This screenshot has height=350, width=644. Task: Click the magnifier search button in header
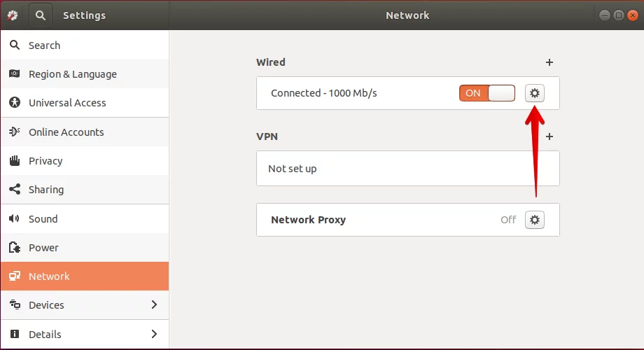point(41,15)
